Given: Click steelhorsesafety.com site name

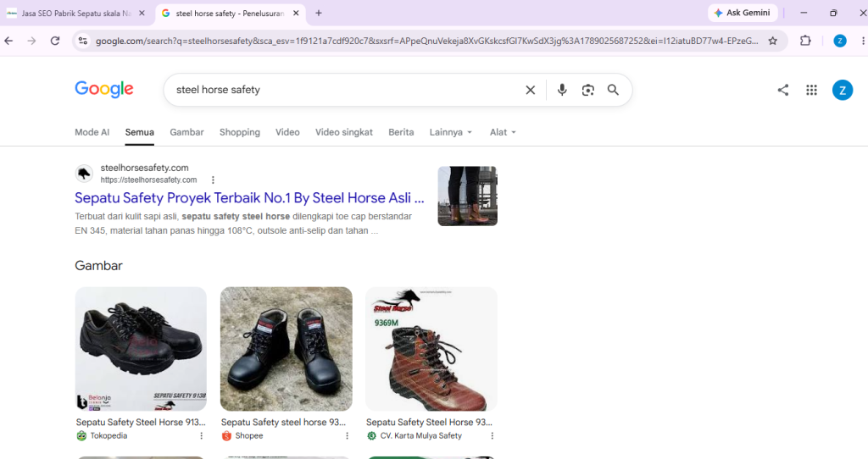Looking at the screenshot, I should pos(144,168).
